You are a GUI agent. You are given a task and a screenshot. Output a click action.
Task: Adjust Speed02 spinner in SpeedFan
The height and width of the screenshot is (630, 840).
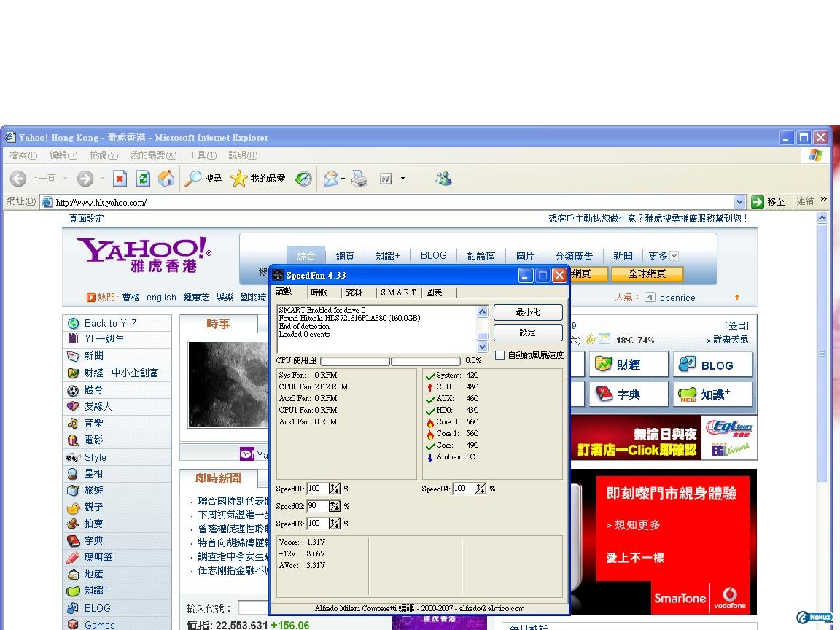(334, 506)
